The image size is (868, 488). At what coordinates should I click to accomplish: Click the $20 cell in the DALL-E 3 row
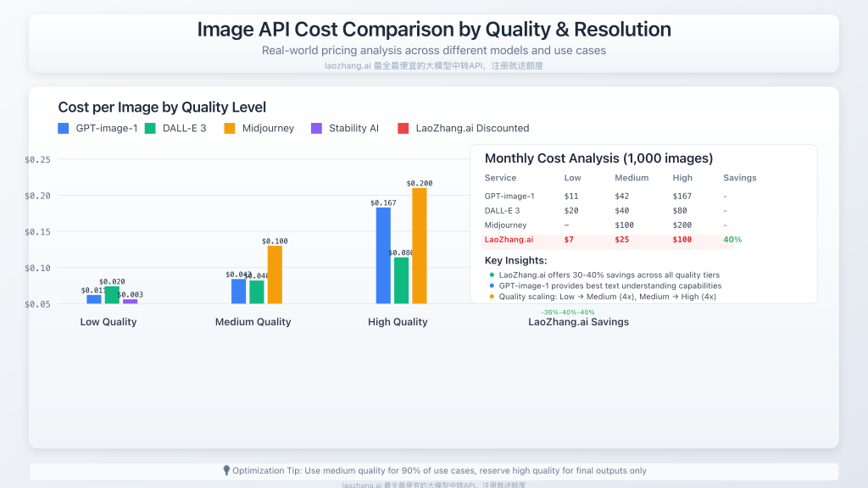(571, 210)
